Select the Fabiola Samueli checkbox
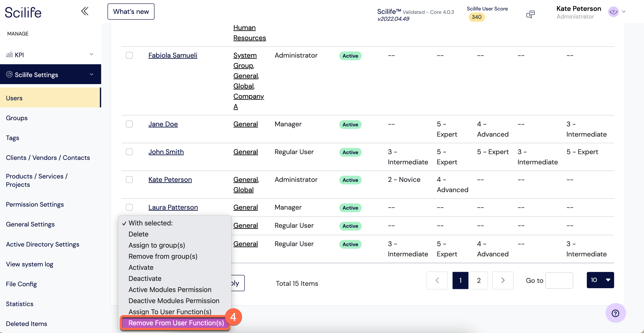644x333 pixels. 129,55
